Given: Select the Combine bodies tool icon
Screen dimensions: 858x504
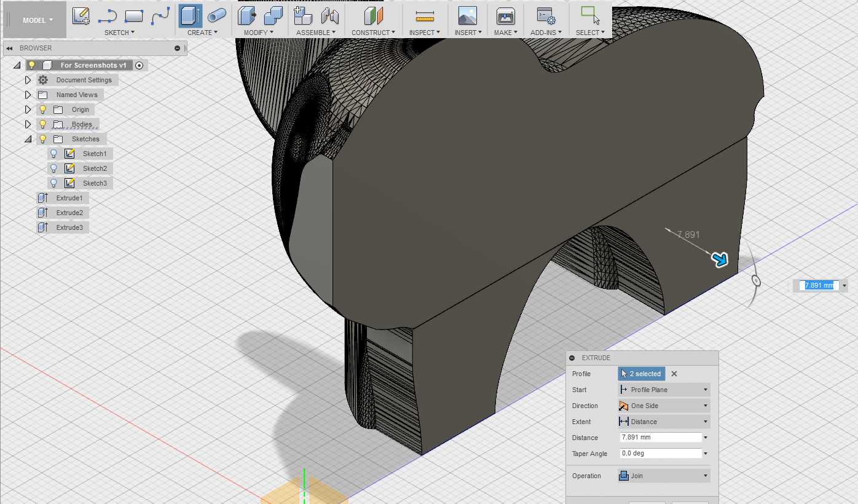Looking at the screenshot, I should [x=273, y=16].
